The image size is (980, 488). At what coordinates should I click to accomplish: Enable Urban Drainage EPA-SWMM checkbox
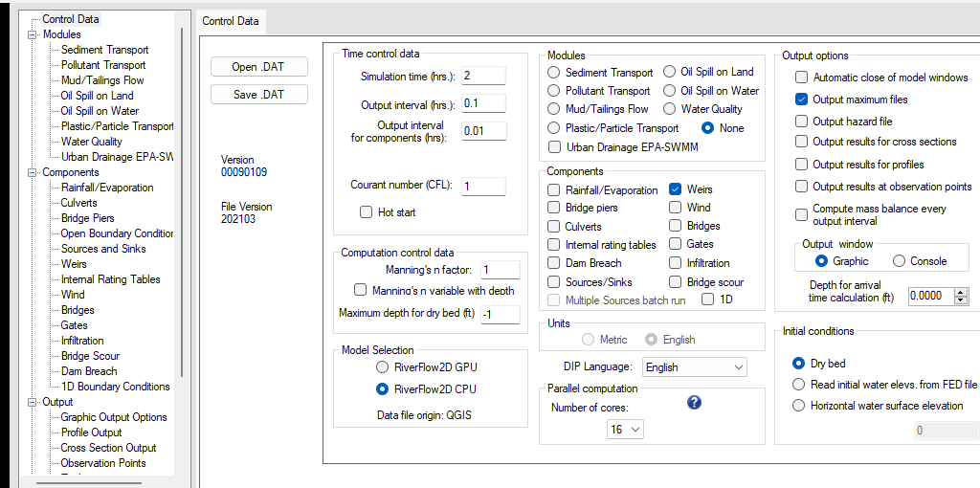[x=554, y=147]
